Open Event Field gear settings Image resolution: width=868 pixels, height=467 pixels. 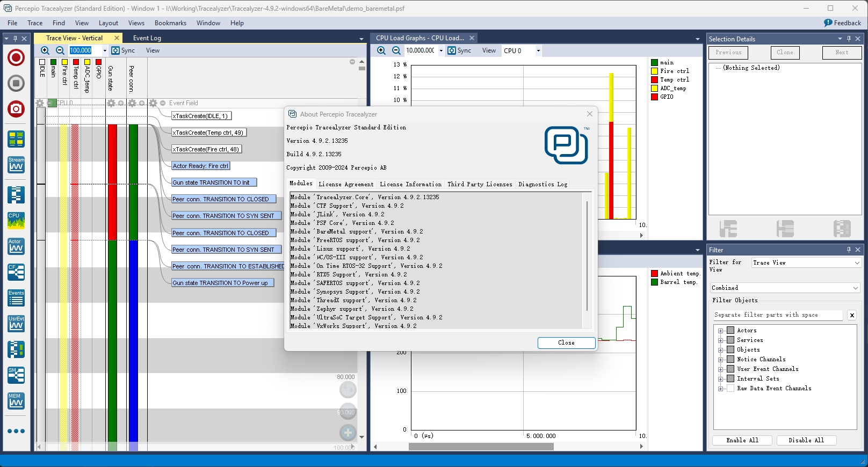click(154, 103)
